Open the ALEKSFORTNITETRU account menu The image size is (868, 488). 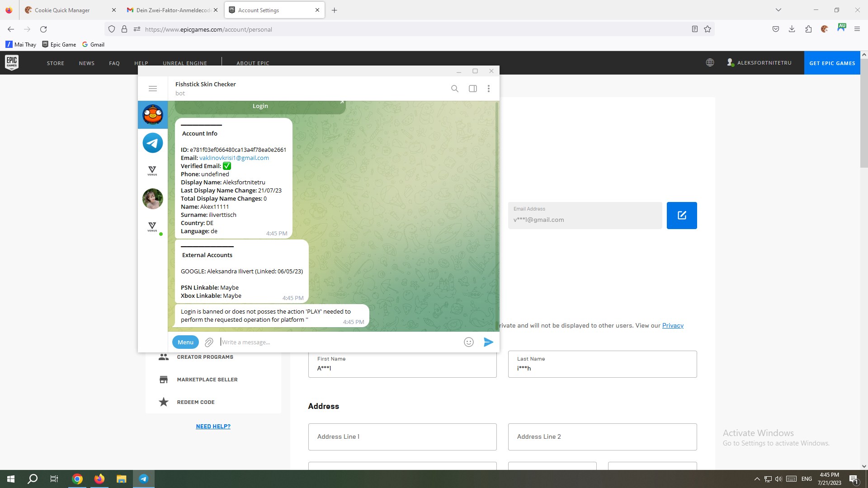coord(759,63)
